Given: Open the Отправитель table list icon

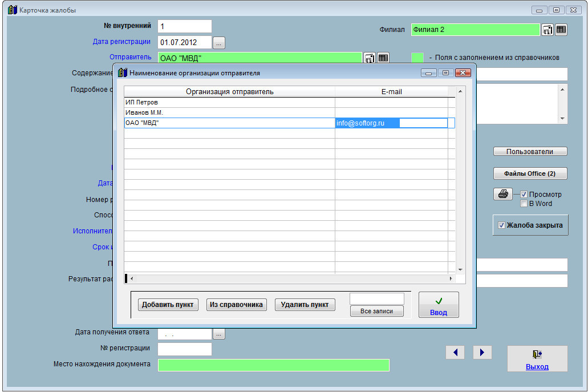Looking at the screenshot, I should [x=383, y=58].
